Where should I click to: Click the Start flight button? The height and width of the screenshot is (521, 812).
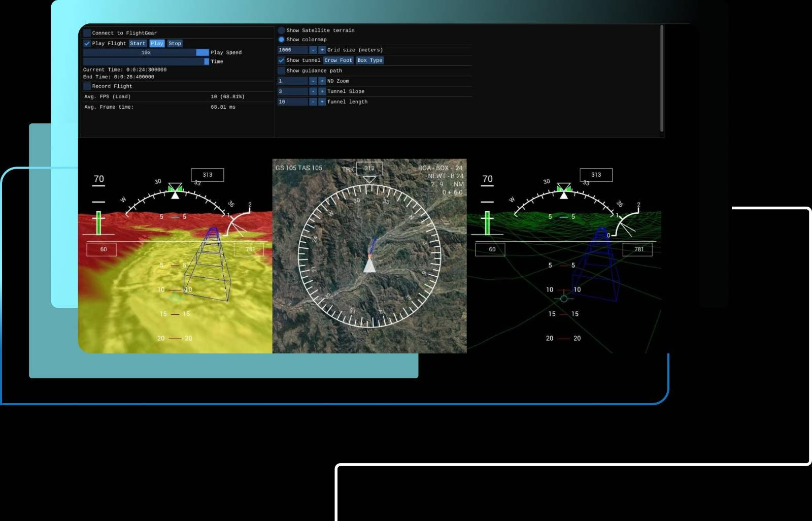pos(138,43)
